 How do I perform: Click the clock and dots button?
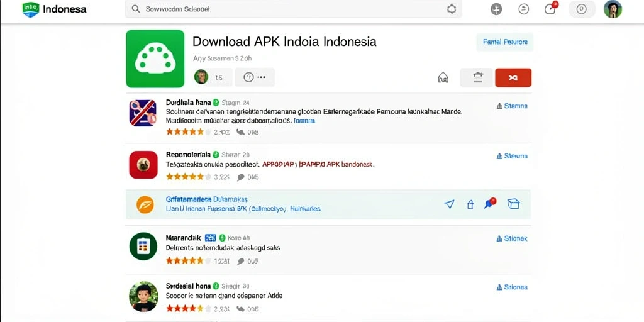point(255,77)
